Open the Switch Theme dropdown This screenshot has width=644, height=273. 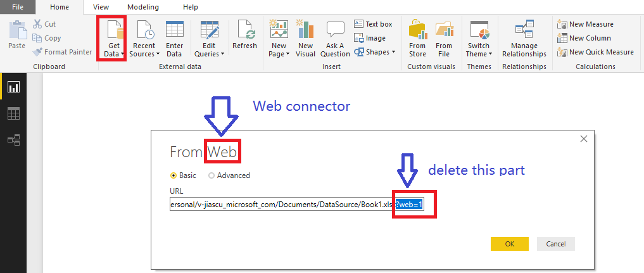(x=479, y=54)
